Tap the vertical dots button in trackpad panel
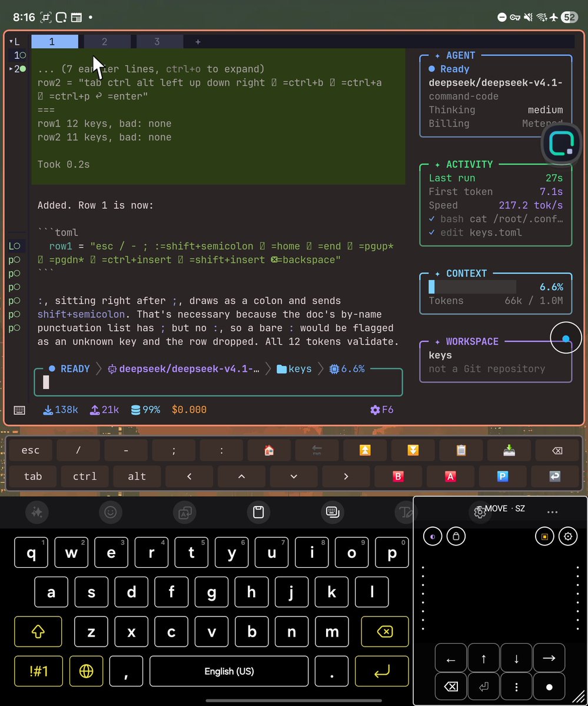Screen dimensions: 588x706 516,687
